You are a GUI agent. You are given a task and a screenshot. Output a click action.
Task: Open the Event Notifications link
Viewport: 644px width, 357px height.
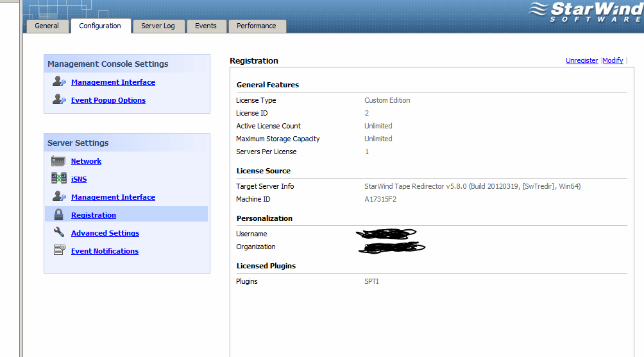(105, 251)
